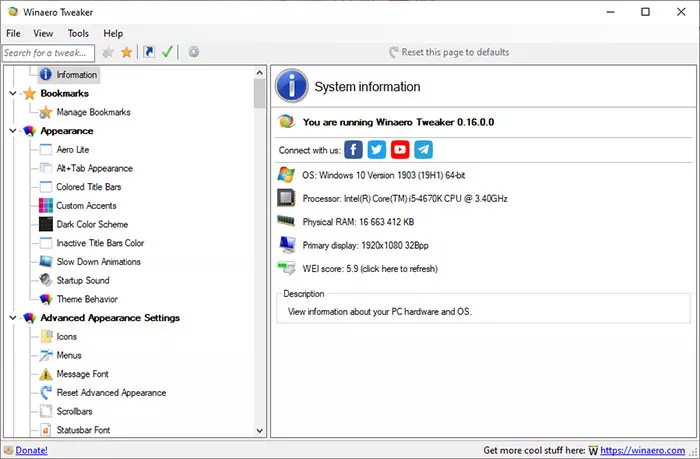Select Advanced Appearance Settings label
Viewport: 700px width, 459px height.
(x=110, y=318)
